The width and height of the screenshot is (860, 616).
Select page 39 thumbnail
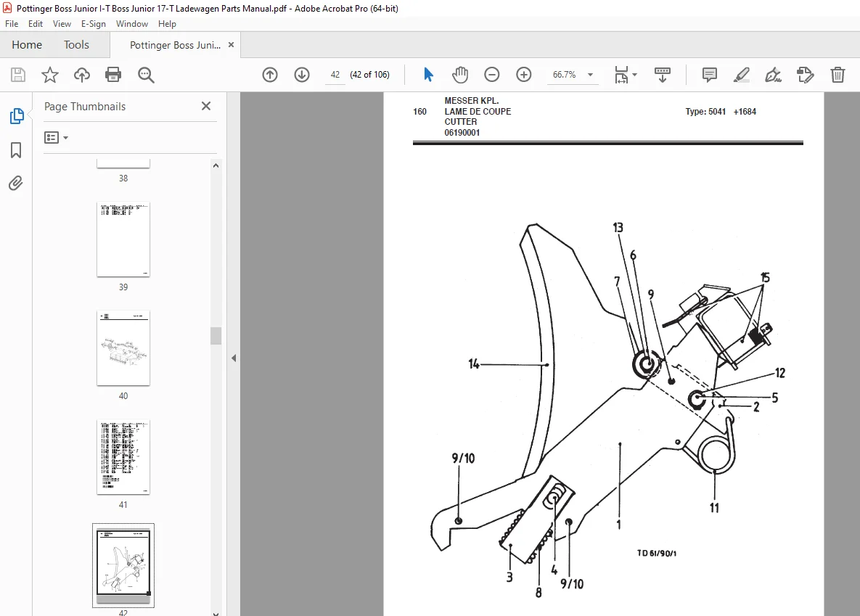tap(123, 239)
